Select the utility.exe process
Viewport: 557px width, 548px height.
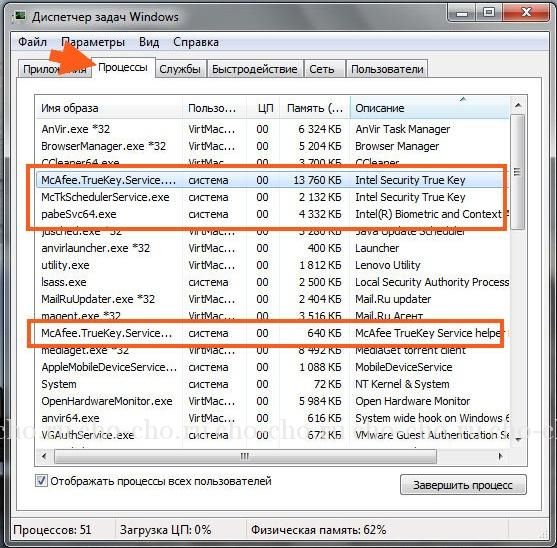272,265
